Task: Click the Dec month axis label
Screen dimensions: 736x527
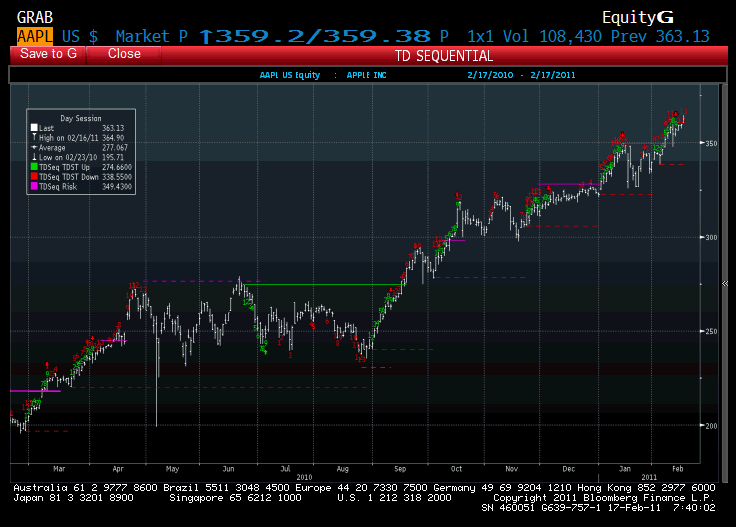Action: point(568,469)
